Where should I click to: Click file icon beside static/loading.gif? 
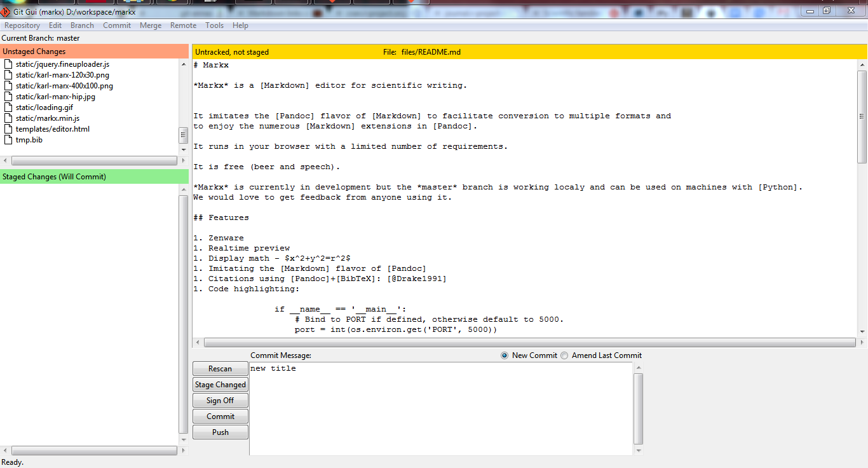point(8,107)
